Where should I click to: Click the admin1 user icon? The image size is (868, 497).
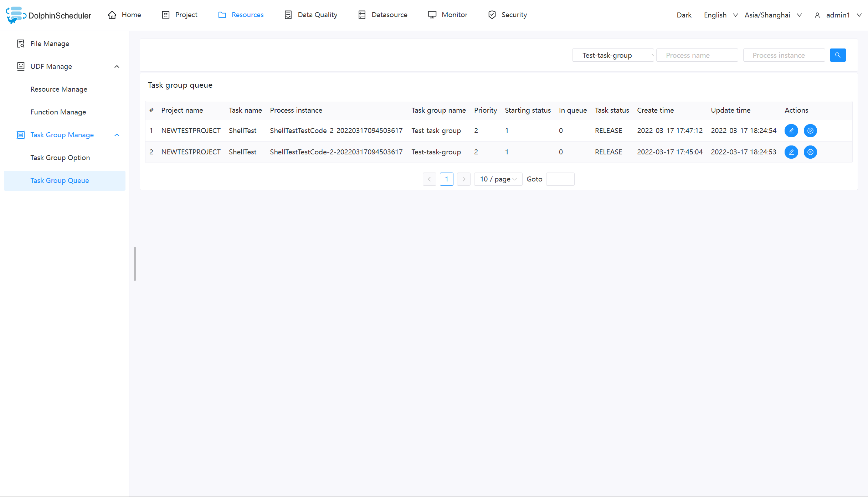[817, 15]
